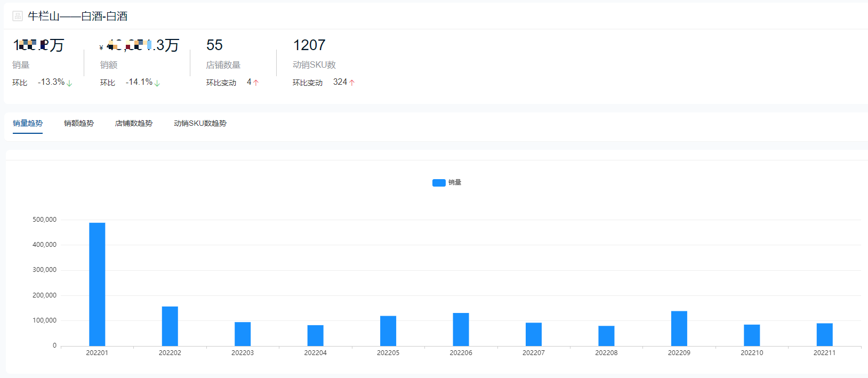Viewport: 868px width, 378px height.
Task: Click the 动销SKU数 value 1207
Action: (309, 45)
